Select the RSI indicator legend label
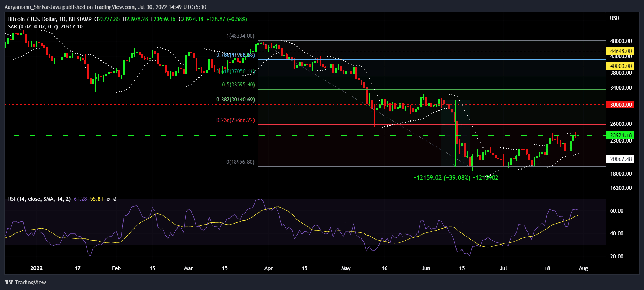The width and height of the screenshot is (644, 290). [39, 199]
